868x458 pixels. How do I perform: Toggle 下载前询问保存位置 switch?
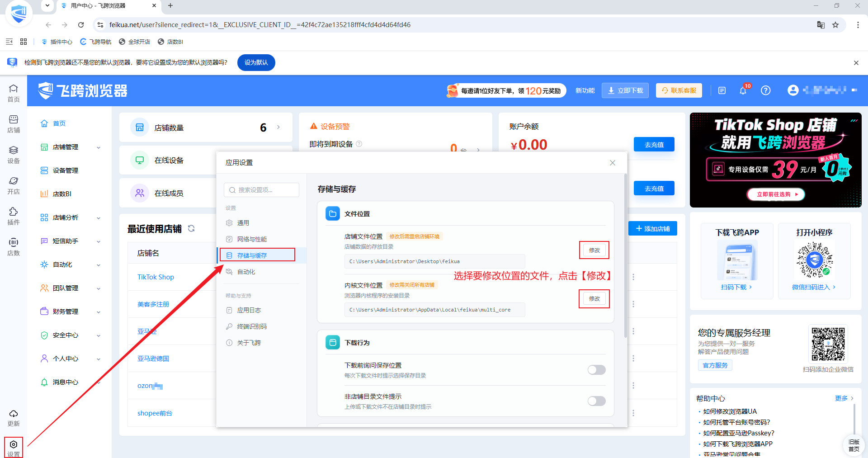tap(596, 370)
